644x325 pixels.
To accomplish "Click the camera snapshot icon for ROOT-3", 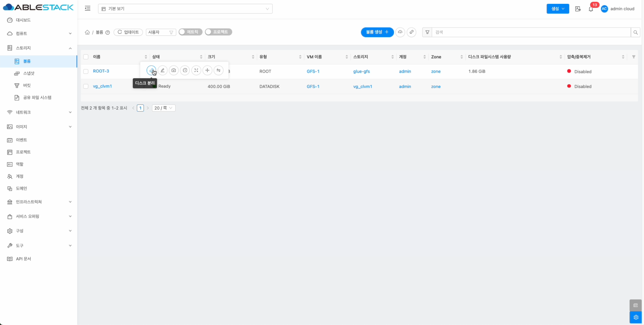I will [174, 70].
